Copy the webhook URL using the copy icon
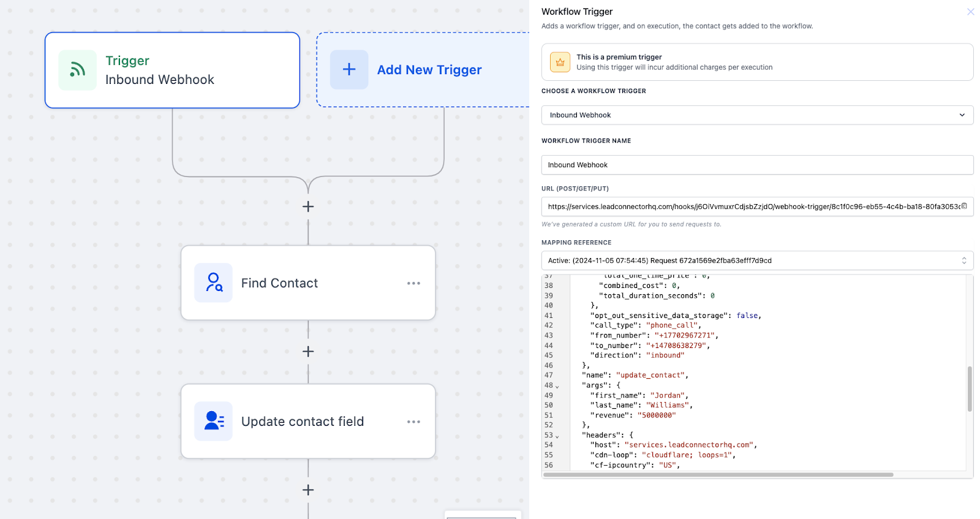The height and width of the screenshot is (519, 980). (x=964, y=206)
